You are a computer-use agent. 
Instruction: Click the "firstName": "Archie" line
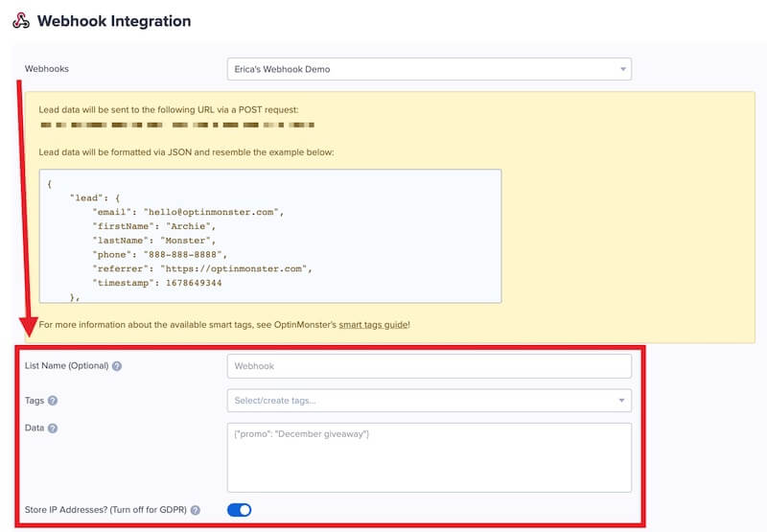click(154, 226)
